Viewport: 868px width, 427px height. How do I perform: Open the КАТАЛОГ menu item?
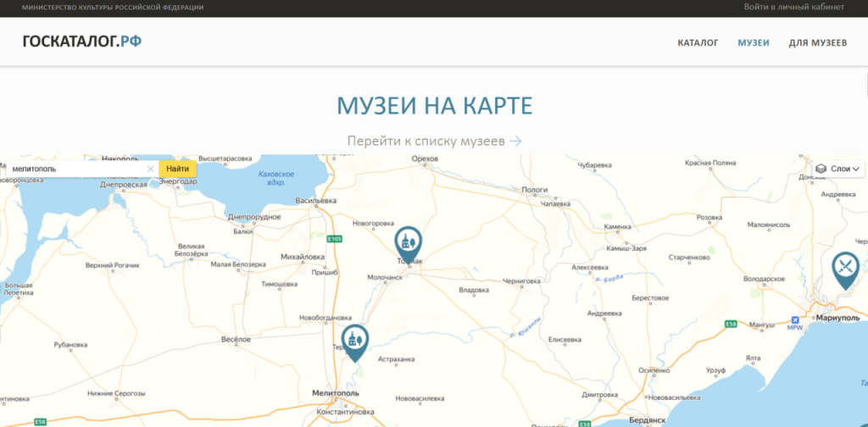pos(698,42)
